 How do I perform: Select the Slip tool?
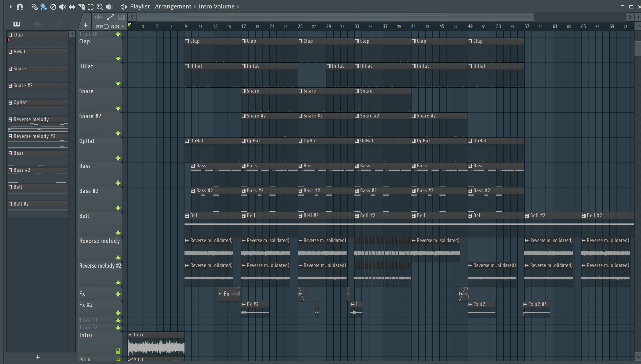(72, 7)
